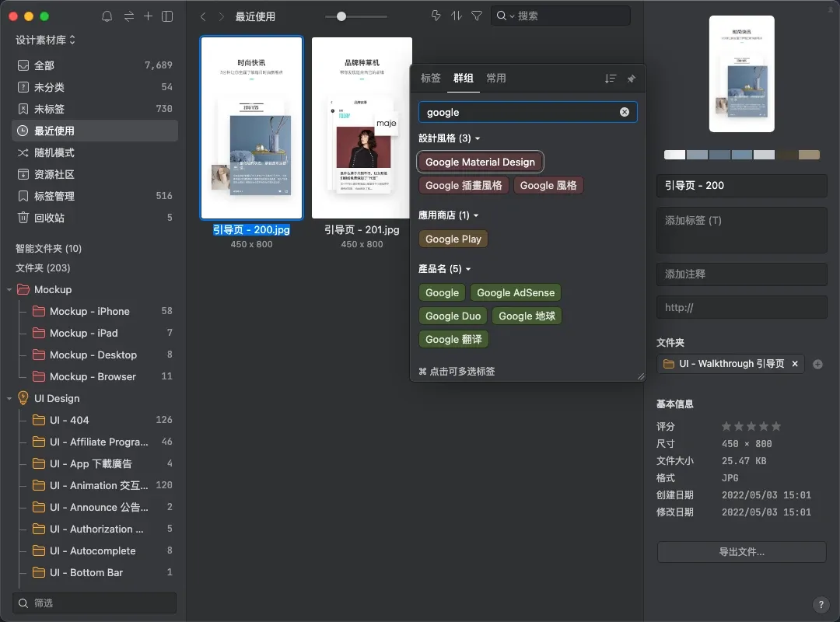The image size is (840, 622).
Task: Collapse the 產品名 (5) group
Action: [x=445, y=269]
